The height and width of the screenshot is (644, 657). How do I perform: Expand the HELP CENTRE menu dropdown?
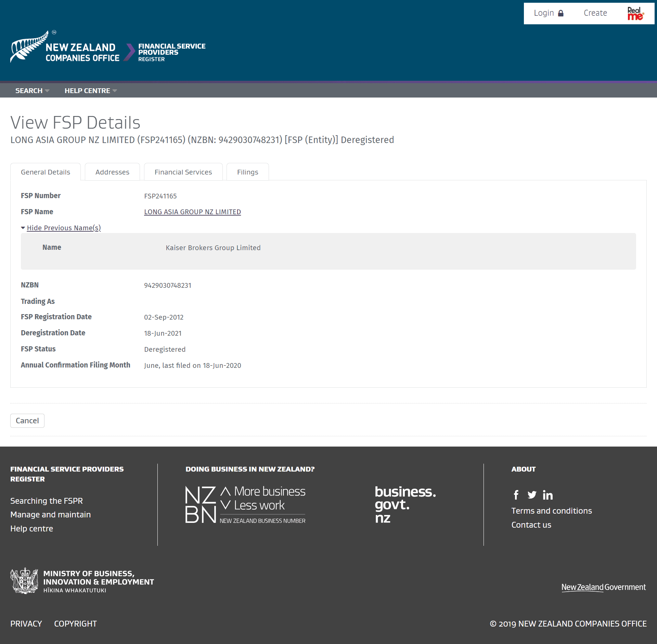[x=91, y=91]
